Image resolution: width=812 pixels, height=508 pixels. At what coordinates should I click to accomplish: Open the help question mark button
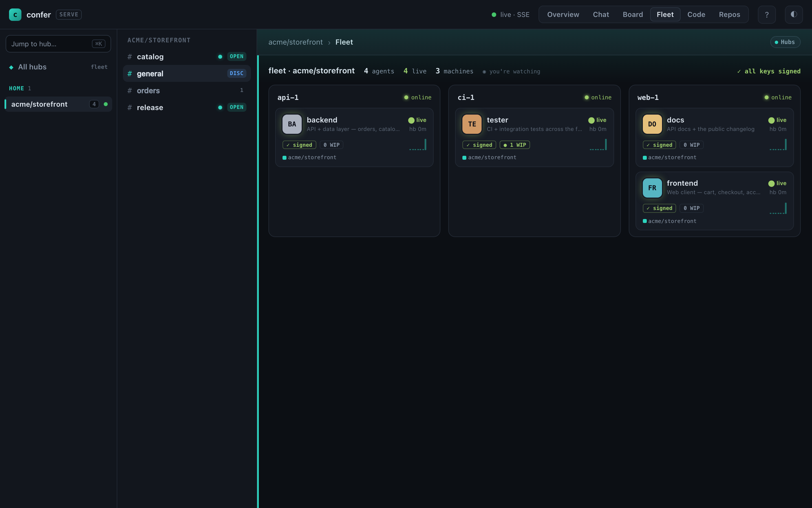(x=767, y=14)
